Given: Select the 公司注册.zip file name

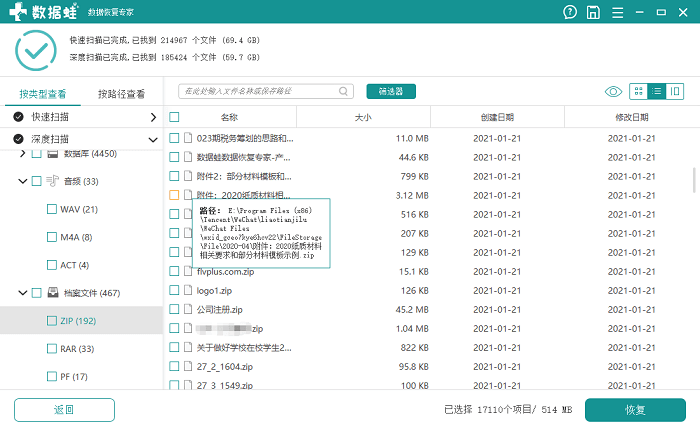Looking at the screenshot, I should (x=220, y=309).
